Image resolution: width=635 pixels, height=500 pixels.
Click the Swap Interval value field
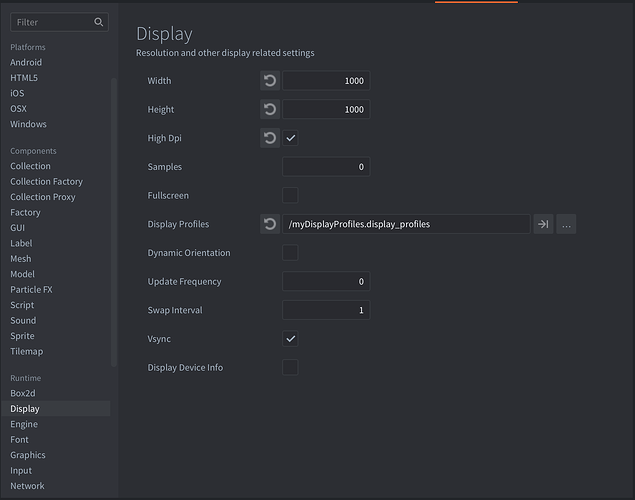coord(326,310)
